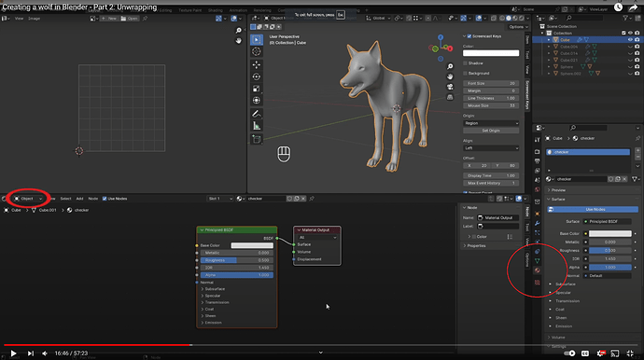This screenshot has width=644, height=360.
Task: Open the Material properties tab icon
Action: 538,270
